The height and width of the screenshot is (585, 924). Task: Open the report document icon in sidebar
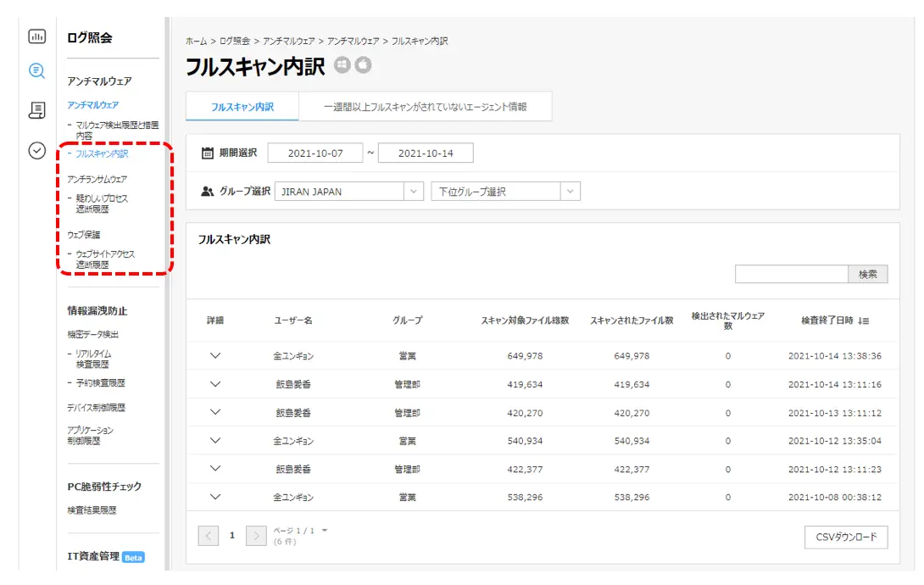point(36,109)
